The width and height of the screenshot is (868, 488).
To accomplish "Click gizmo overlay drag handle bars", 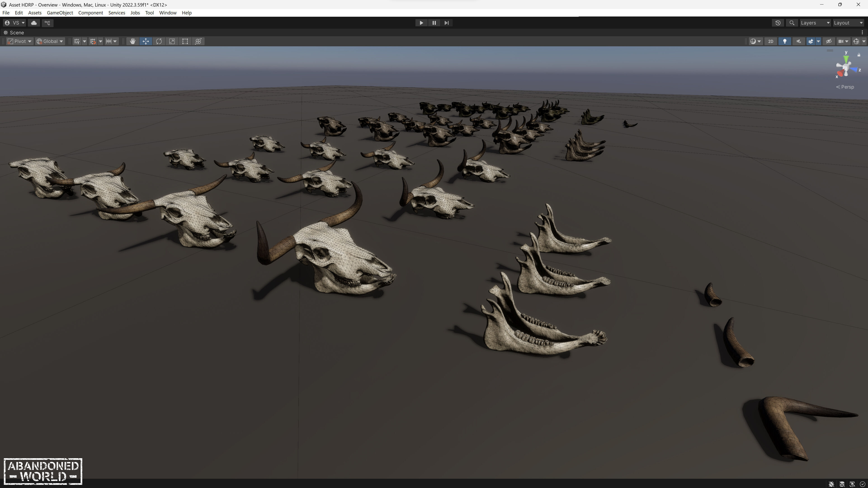I will pos(830,51).
